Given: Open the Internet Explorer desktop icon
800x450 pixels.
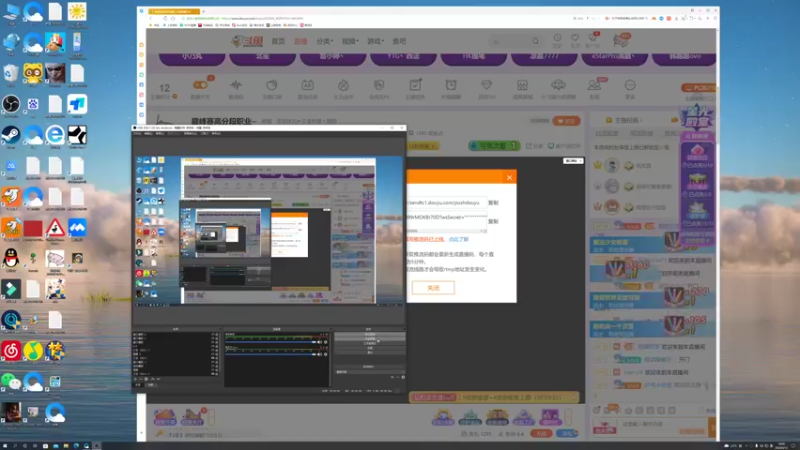Looking at the screenshot, I should pyautogui.click(x=55, y=135).
